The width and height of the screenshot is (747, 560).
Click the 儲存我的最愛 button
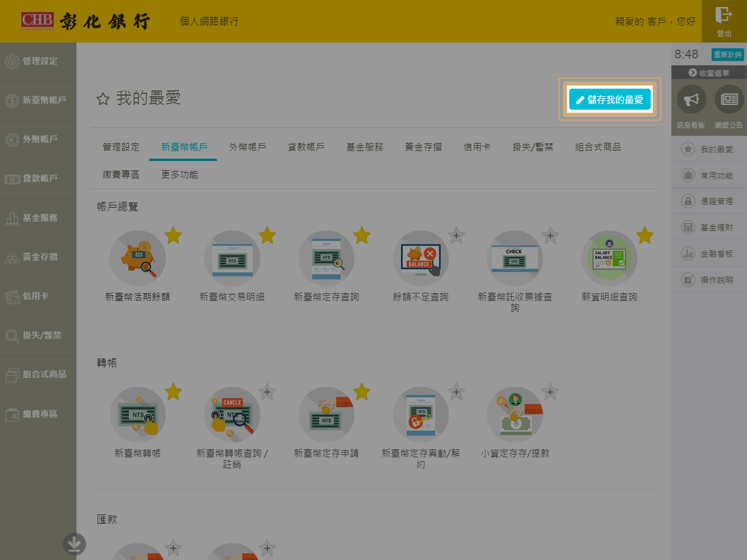point(610,100)
